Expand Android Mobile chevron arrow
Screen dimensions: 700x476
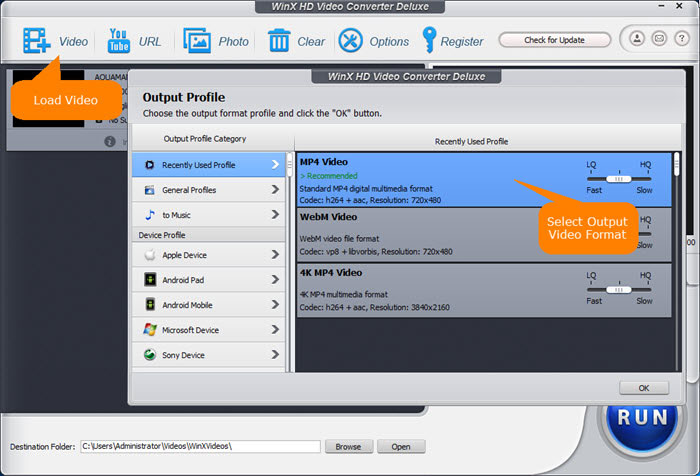(x=275, y=305)
